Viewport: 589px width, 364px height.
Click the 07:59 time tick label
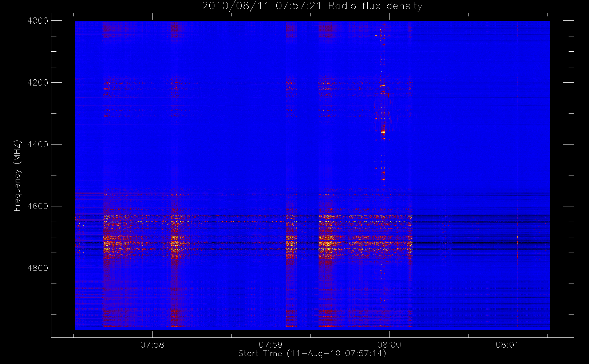click(270, 345)
